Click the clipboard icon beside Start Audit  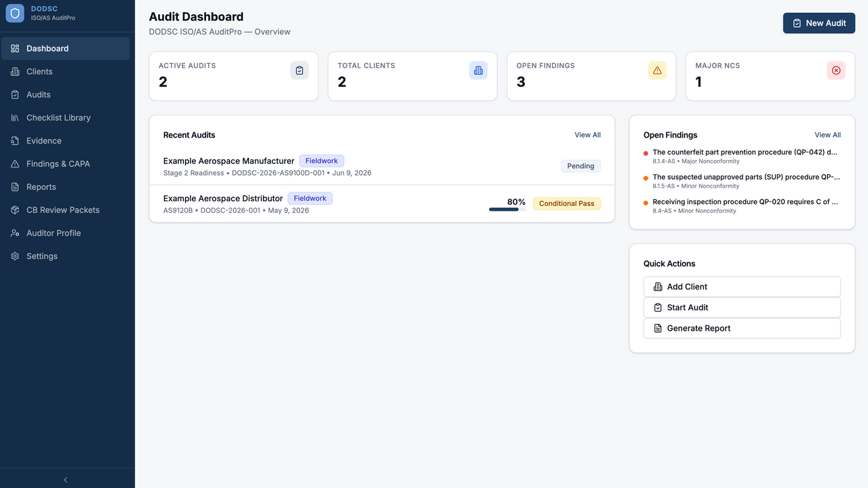(x=658, y=308)
